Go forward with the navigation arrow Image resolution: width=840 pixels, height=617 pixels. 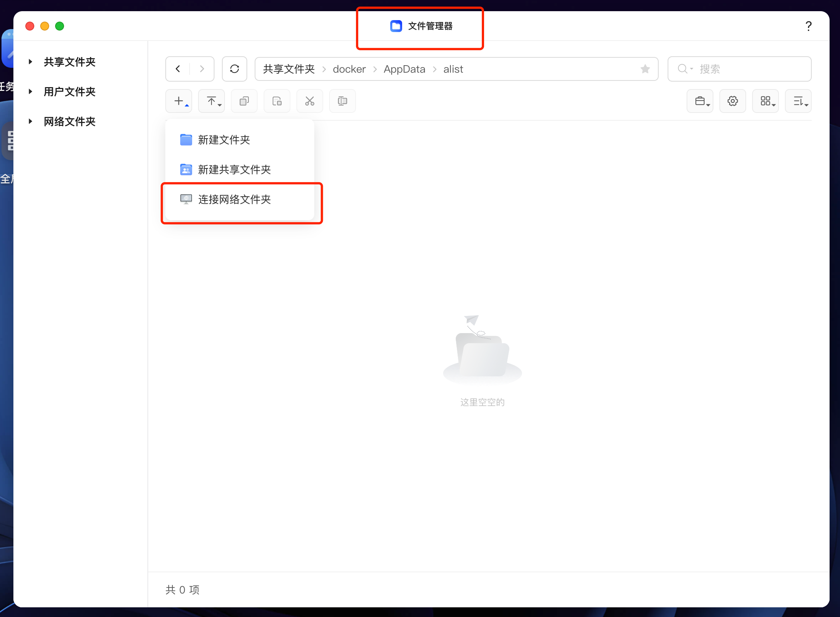202,69
